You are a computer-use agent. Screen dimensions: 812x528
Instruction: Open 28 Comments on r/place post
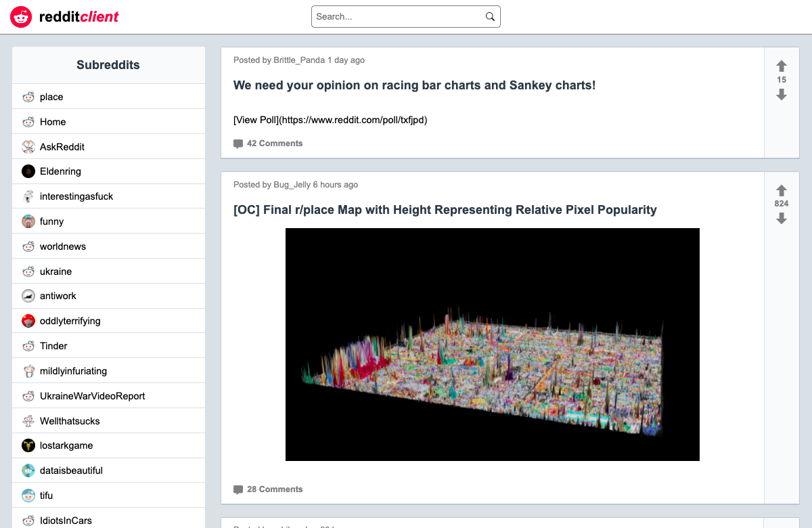[x=274, y=489]
